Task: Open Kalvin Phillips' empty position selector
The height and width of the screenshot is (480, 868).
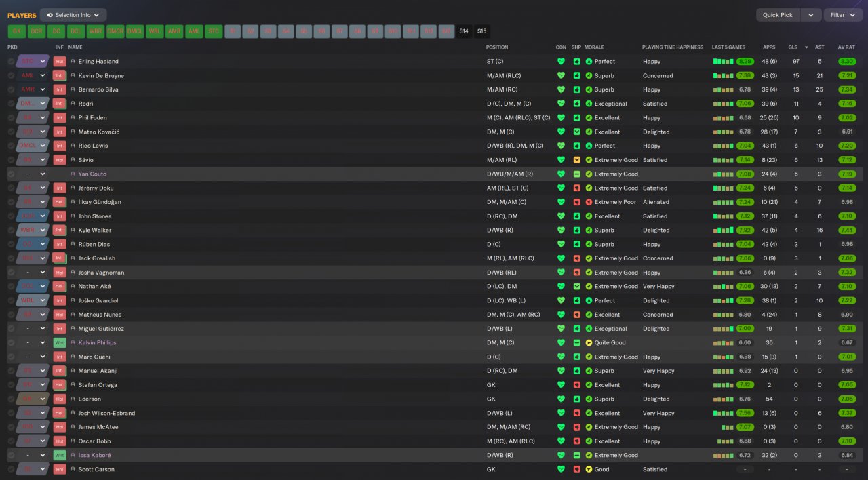Action: (x=33, y=342)
